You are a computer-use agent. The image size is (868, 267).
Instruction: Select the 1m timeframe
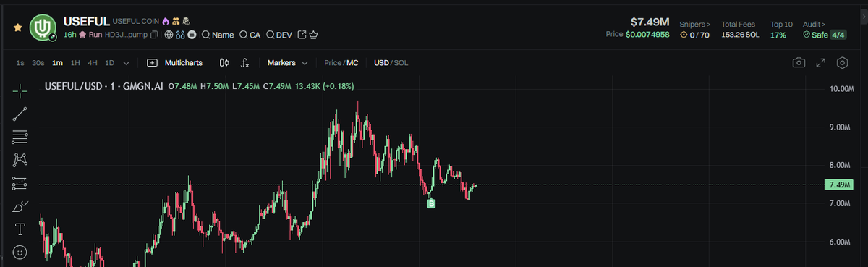58,63
